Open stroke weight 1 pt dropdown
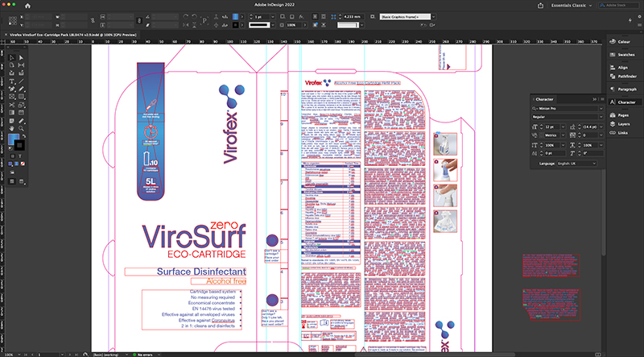Screen dimensions: 644x357 [273, 17]
